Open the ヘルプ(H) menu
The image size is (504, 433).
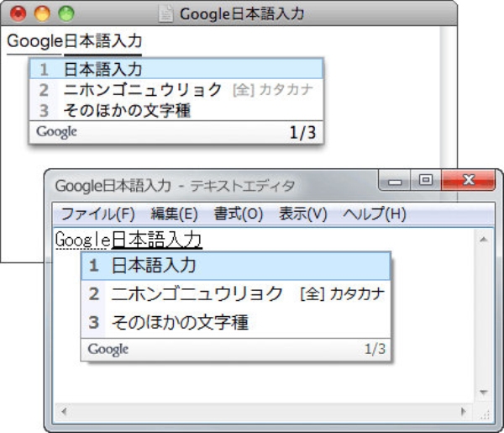[x=374, y=214]
